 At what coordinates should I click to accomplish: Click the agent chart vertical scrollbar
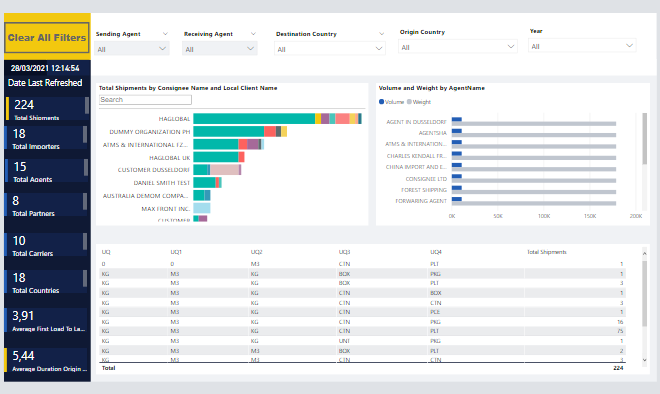pos(644,138)
